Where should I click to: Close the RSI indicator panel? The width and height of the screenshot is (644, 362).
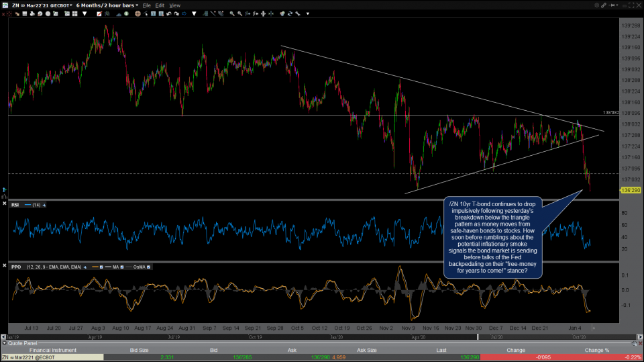pyautogui.click(x=5, y=204)
